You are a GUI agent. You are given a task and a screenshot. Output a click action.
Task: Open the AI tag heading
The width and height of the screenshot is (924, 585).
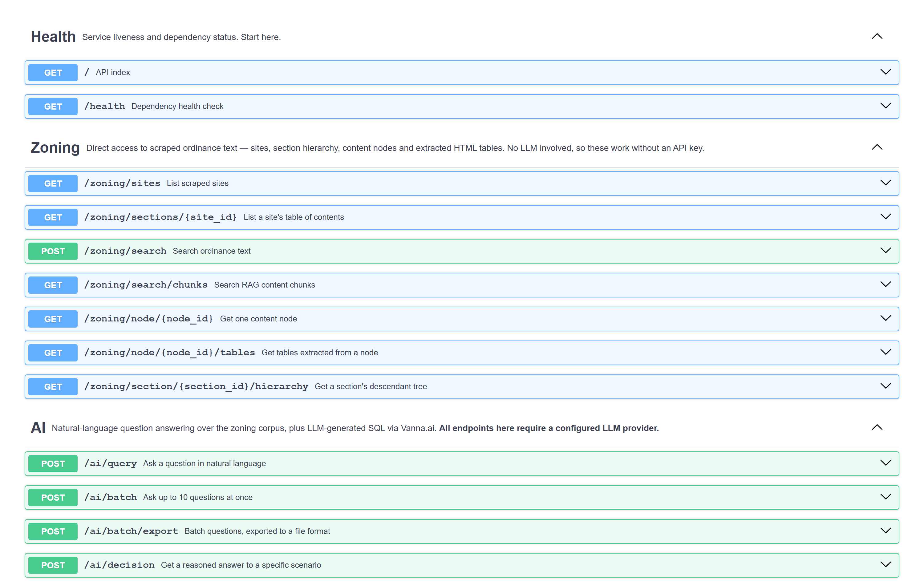38,428
